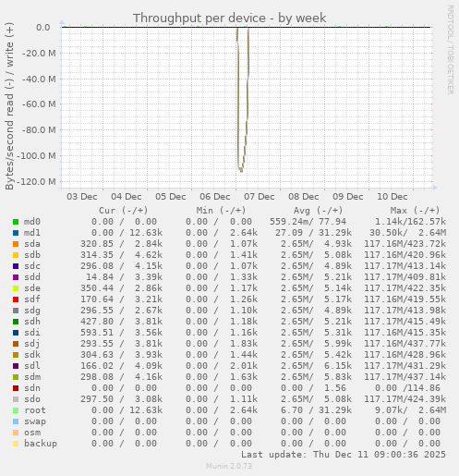Click the md0 green legend swatch
This screenshot has height=476, width=459.
click(x=16, y=222)
